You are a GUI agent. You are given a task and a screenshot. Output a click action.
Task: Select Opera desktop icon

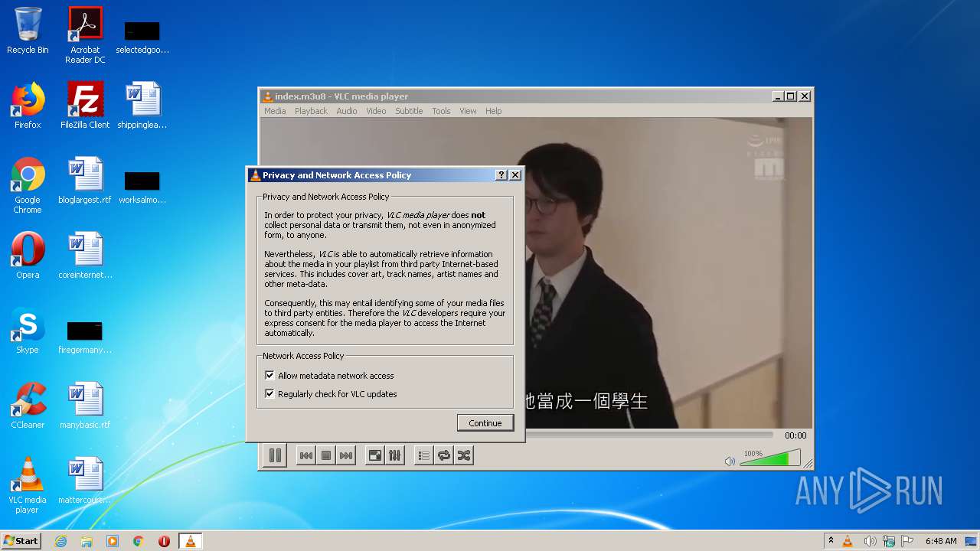[x=28, y=256]
